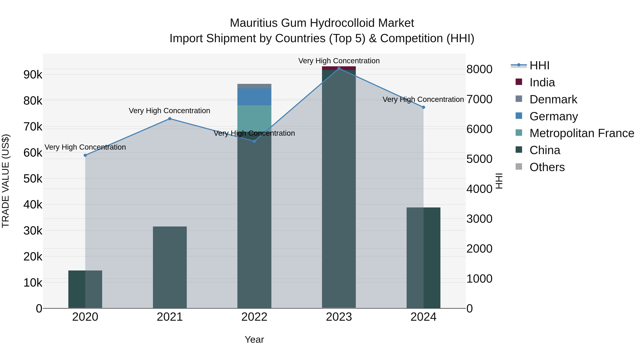
Task: Click the 2024 x-axis tick label
Action: (423, 317)
